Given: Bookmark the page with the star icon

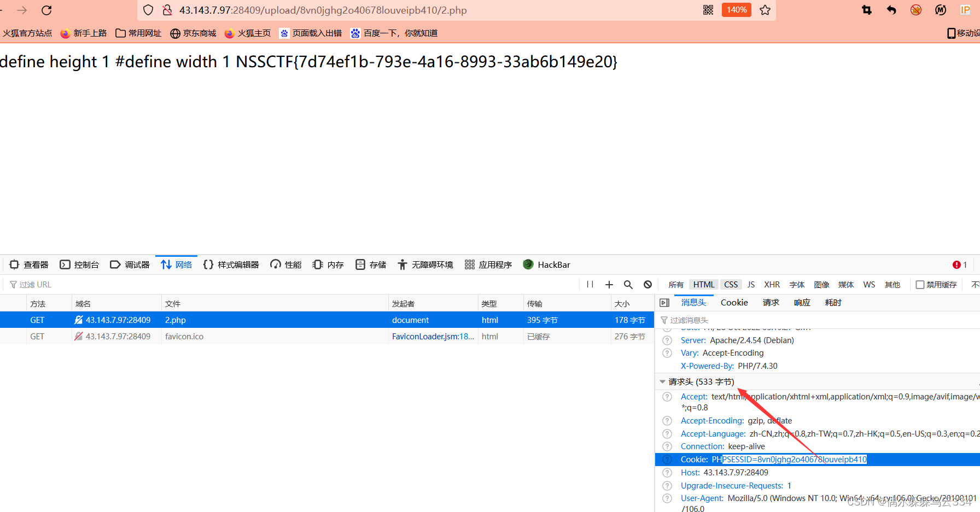Looking at the screenshot, I should (x=765, y=10).
